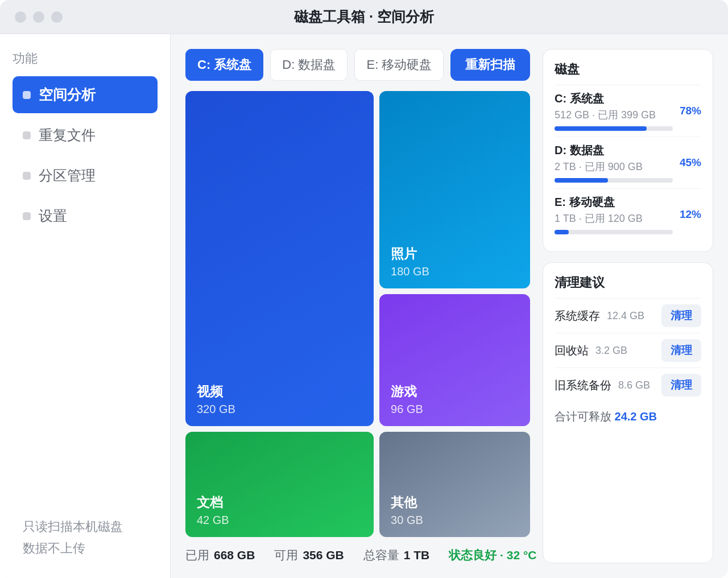Select the 文档 42 GB treemap block
The height and width of the screenshot is (578, 728).
(279, 484)
